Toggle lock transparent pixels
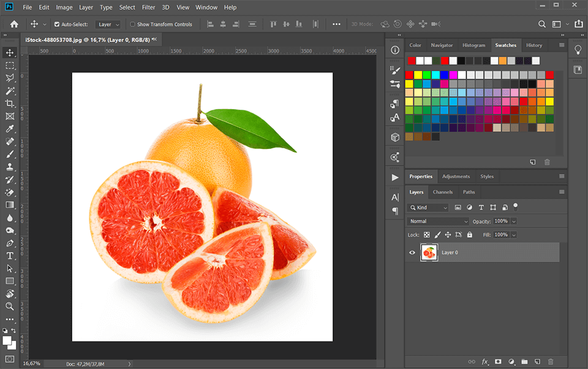This screenshot has height=369, width=588. (x=427, y=235)
